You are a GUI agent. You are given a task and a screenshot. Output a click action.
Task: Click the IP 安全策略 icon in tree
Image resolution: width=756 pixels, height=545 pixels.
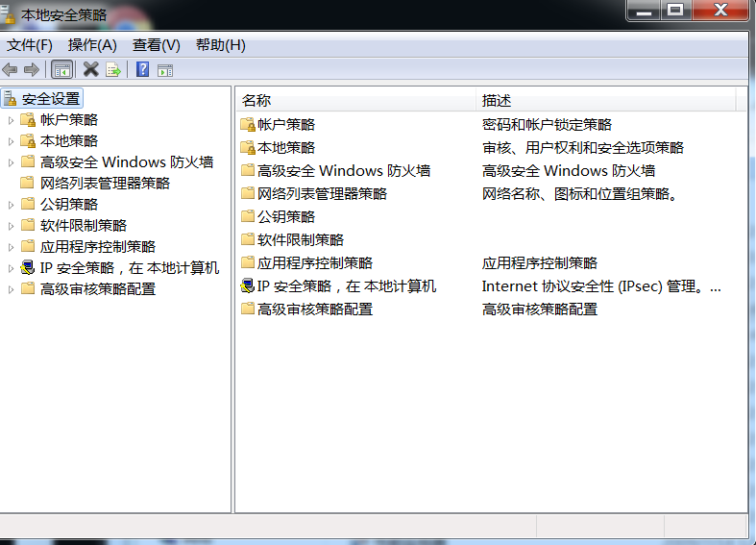tap(28, 267)
